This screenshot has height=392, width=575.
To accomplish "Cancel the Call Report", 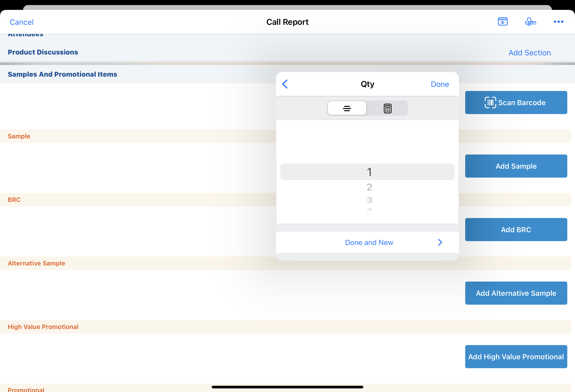I will (21, 22).
